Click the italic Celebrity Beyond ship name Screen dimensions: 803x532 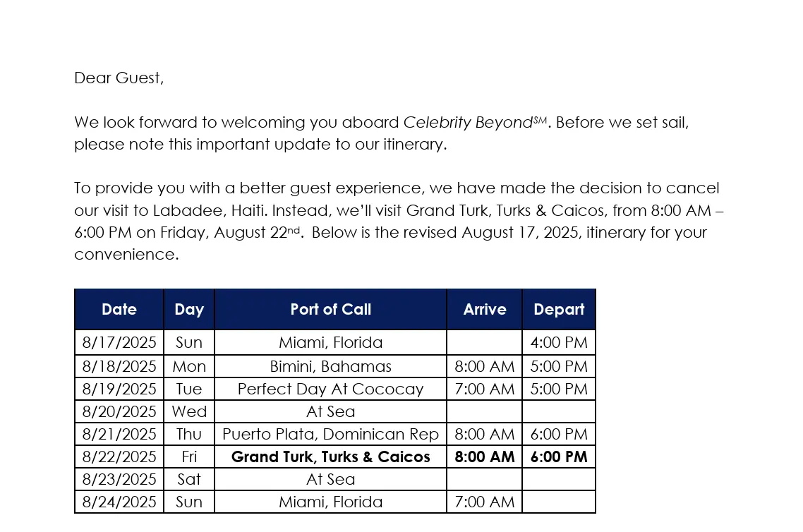click(468, 122)
